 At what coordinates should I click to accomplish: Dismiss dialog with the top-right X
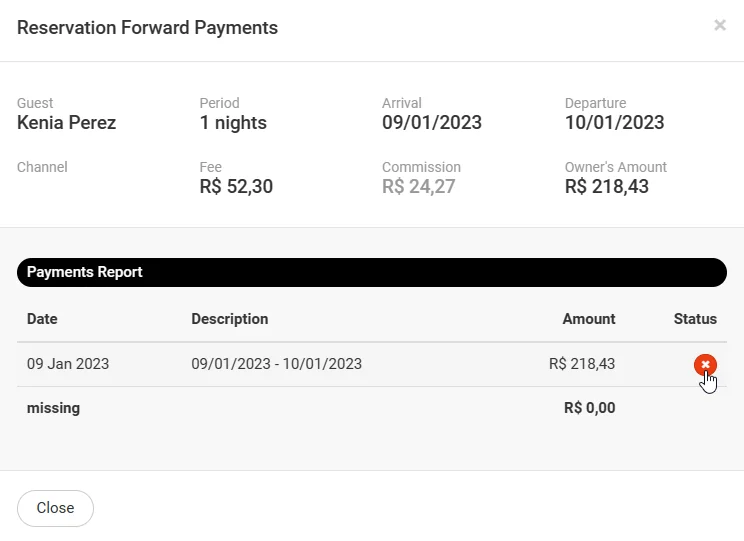[x=720, y=26]
